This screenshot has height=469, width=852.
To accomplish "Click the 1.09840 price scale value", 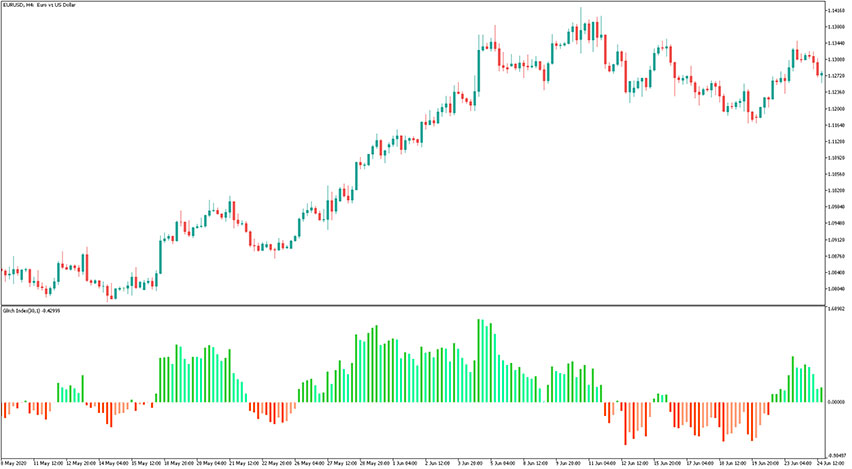I will 837,207.
